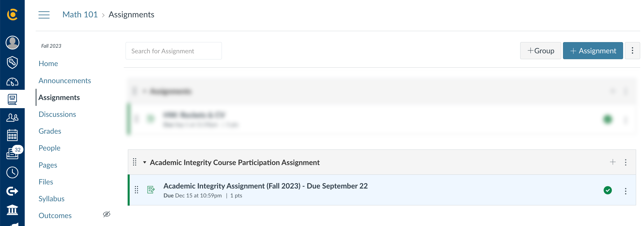Open options menu for Academic Integrity Assignment
This screenshot has height=226, width=644.
point(626,191)
